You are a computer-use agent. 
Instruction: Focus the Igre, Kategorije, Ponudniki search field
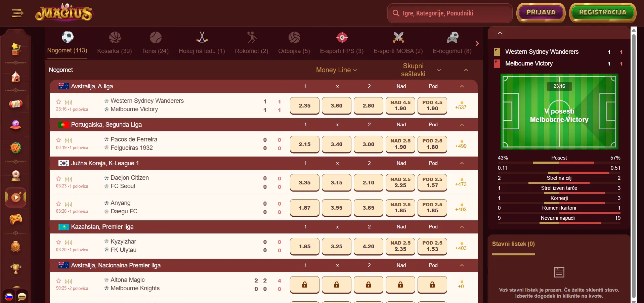point(450,13)
